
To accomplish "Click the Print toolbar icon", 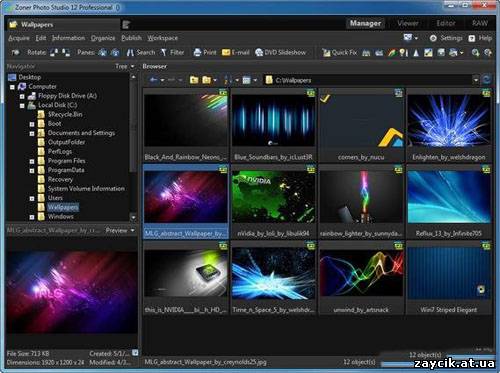I will (x=197, y=52).
